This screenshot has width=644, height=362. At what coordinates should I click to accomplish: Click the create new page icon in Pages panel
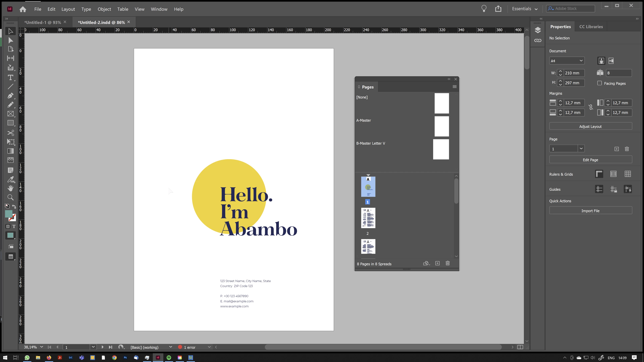coord(437,263)
